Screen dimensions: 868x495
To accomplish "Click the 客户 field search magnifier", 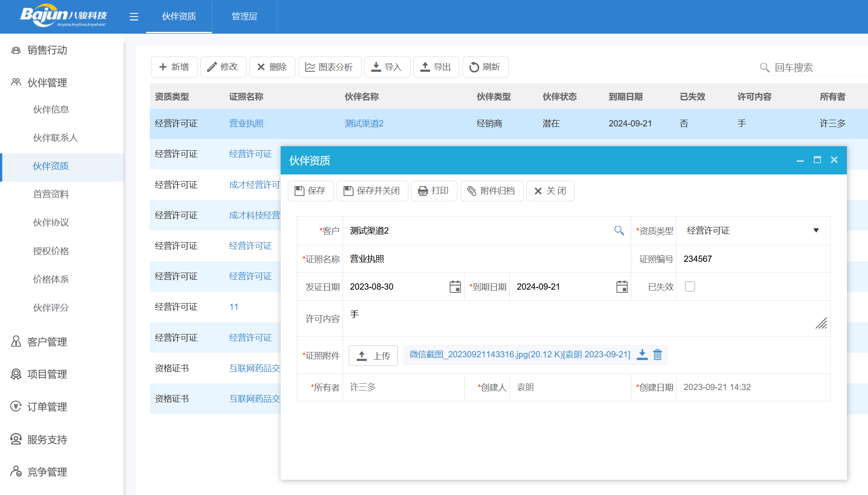I will point(619,230).
